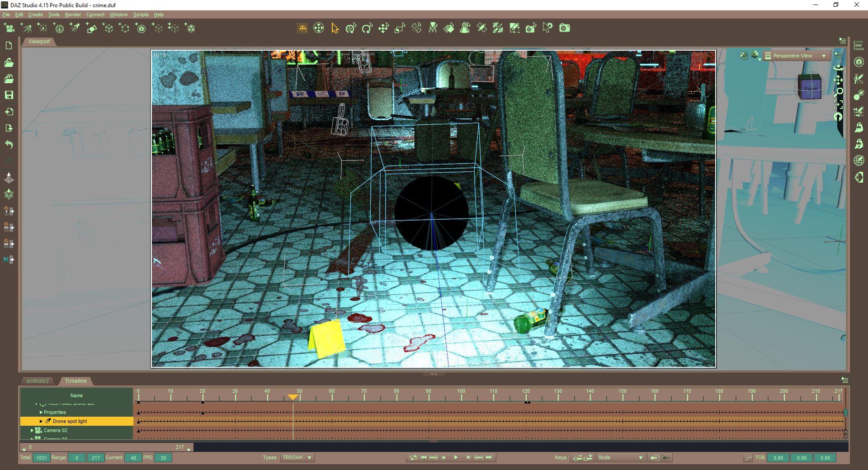Select the Spot Render tool
Viewport: 868px width, 470px height.
531,28
